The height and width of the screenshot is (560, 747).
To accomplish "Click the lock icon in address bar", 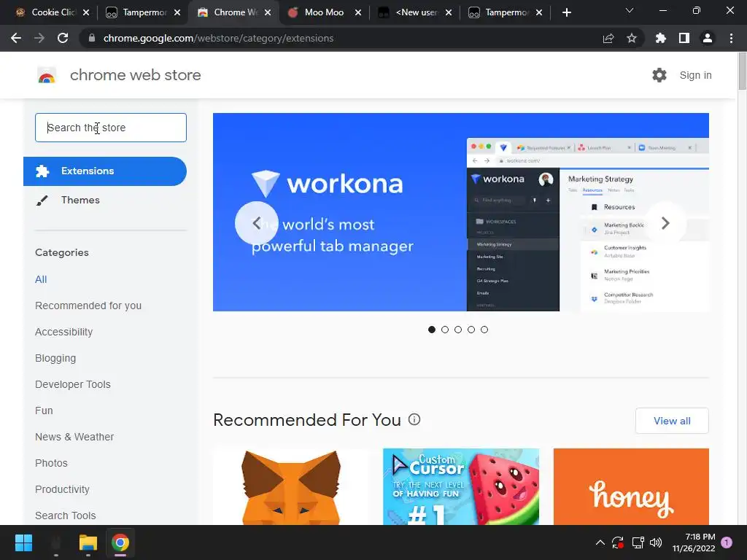I will 92,38.
